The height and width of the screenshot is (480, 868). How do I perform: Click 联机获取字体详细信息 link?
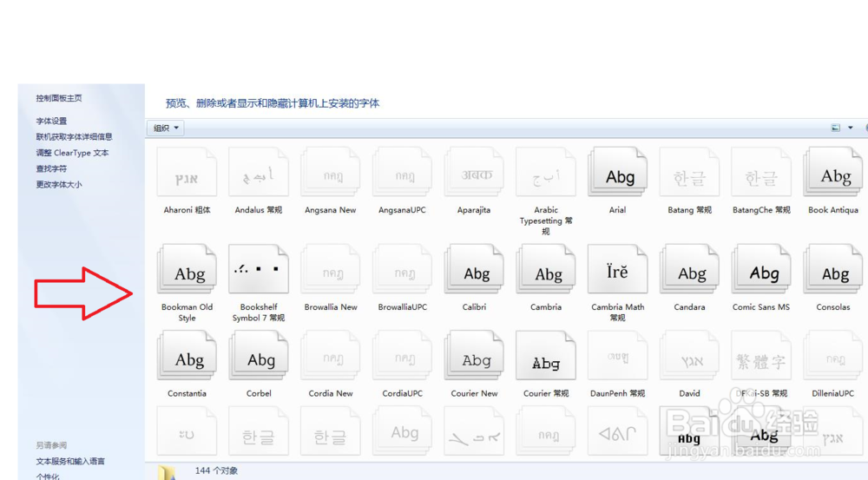click(x=74, y=137)
